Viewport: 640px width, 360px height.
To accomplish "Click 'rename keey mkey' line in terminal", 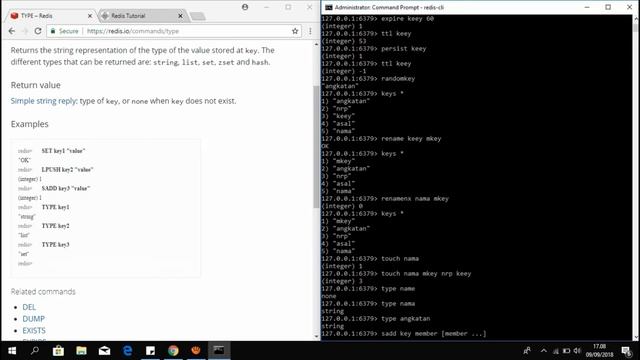I will click(x=381, y=139).
